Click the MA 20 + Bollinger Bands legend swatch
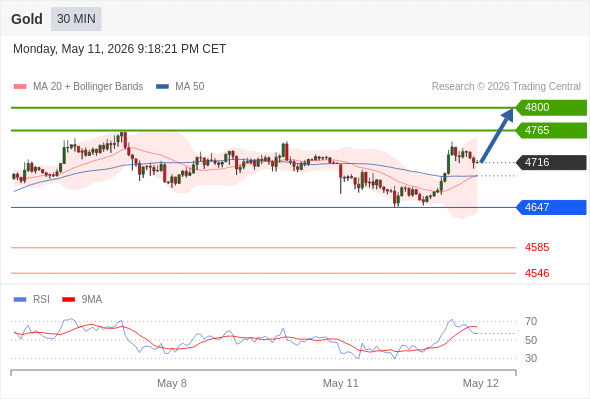This screenshot has height=400, width=590. tap(20, 87)
